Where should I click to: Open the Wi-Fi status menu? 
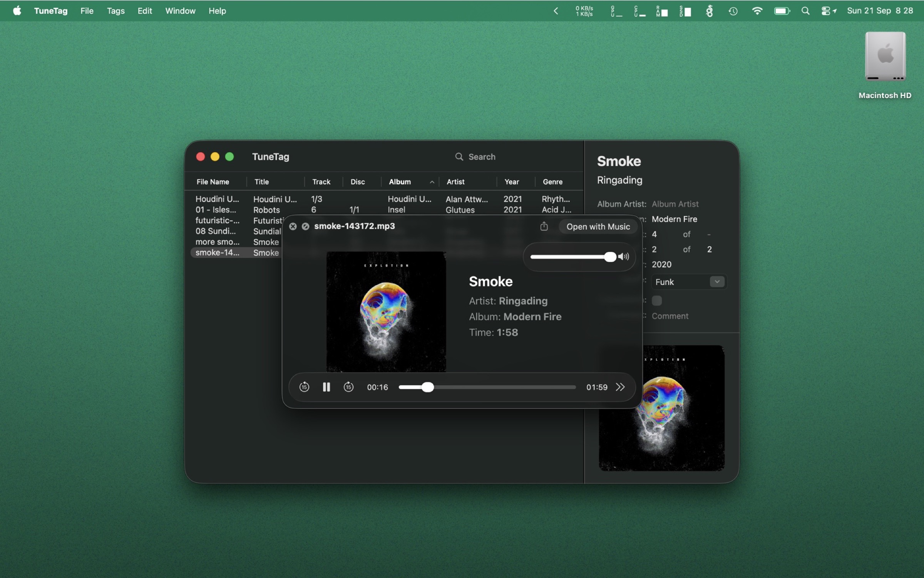(x=757, y=11)
